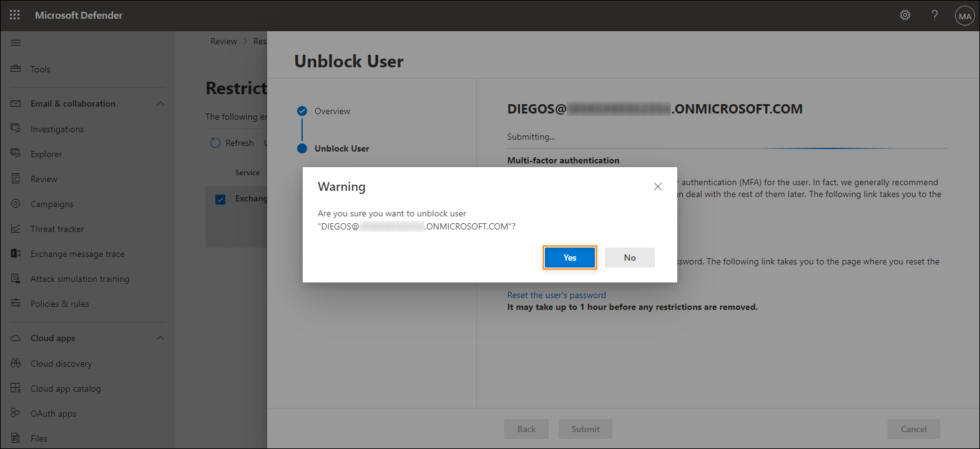Open OAuth apps in the sidebar

coord(53,413)
